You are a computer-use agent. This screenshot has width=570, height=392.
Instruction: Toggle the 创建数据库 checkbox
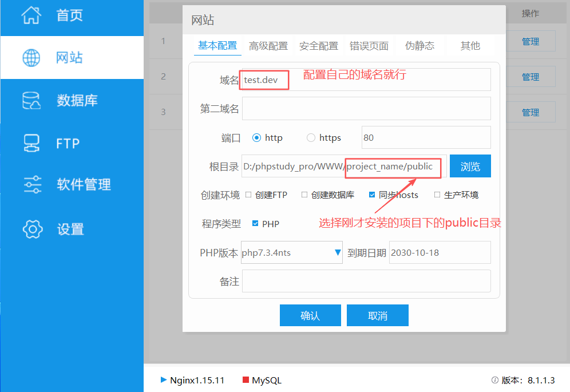pos(304,195)
